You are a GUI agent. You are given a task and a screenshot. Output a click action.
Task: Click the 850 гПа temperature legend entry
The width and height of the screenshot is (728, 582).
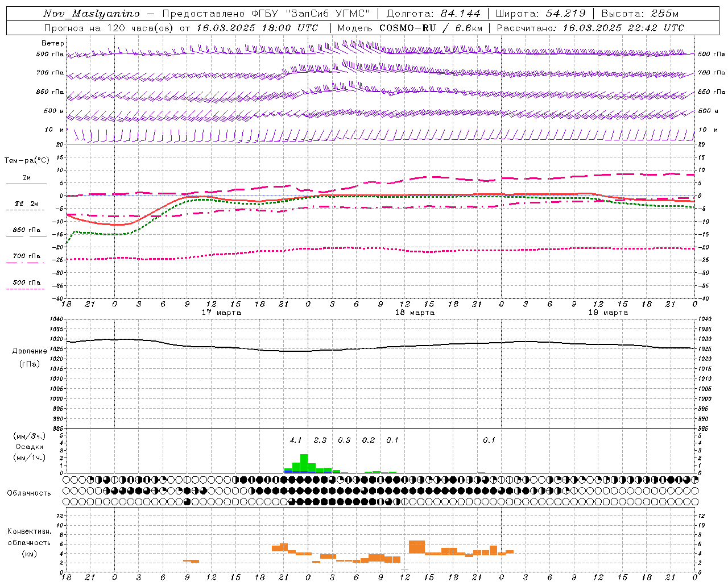[26, 230]
